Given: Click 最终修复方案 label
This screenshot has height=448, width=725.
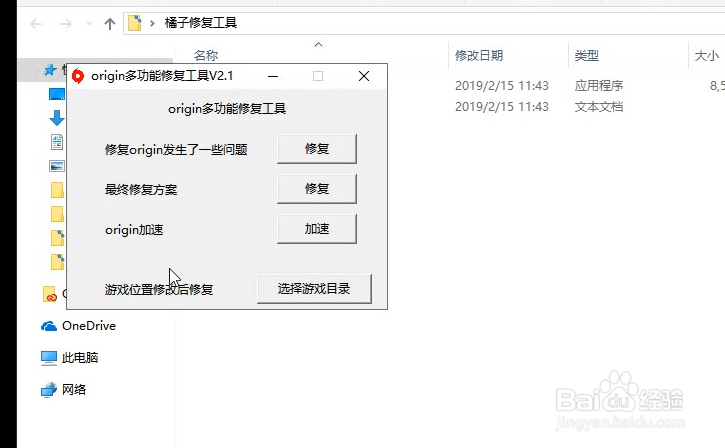Looking at the screenshot, I should 141,190.
